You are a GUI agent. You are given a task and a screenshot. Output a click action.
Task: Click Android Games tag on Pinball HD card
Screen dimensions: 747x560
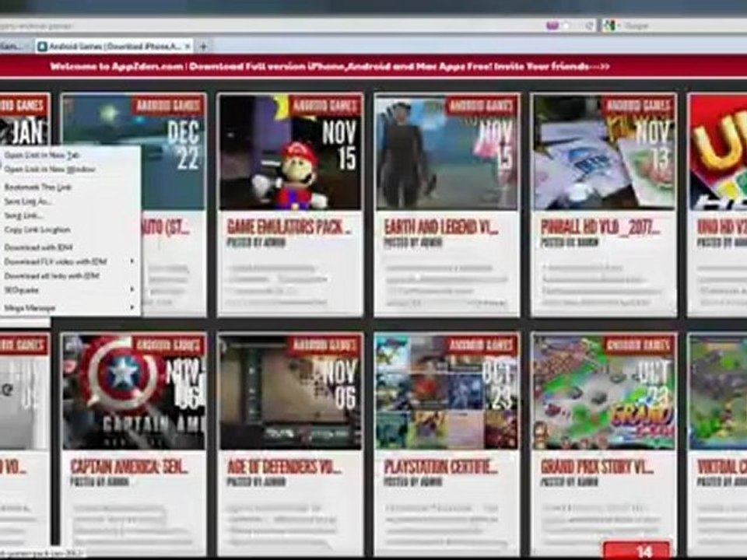pos(638,106)
